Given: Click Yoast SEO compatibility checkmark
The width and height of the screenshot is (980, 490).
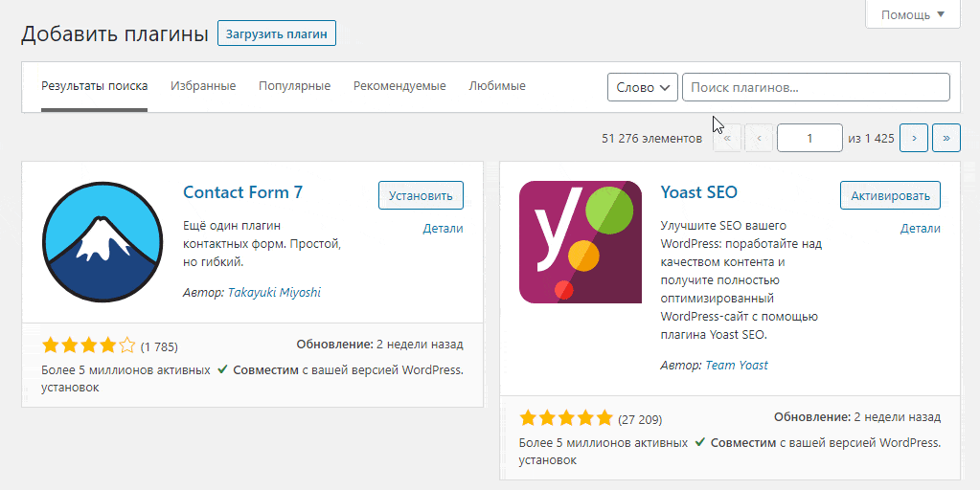Looking at the screenshot, I should (x=700, y=442).
